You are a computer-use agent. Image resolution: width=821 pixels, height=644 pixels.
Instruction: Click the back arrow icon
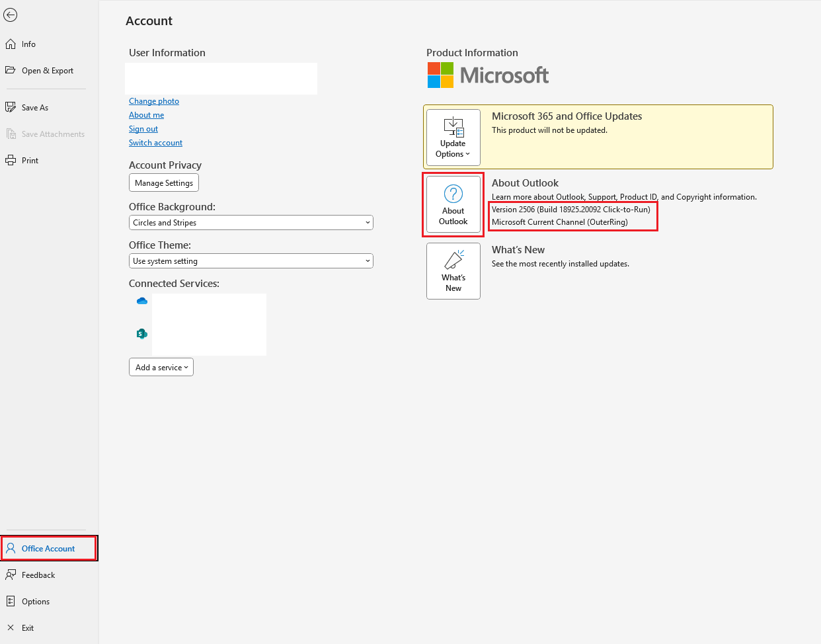(x=11, y=15)
